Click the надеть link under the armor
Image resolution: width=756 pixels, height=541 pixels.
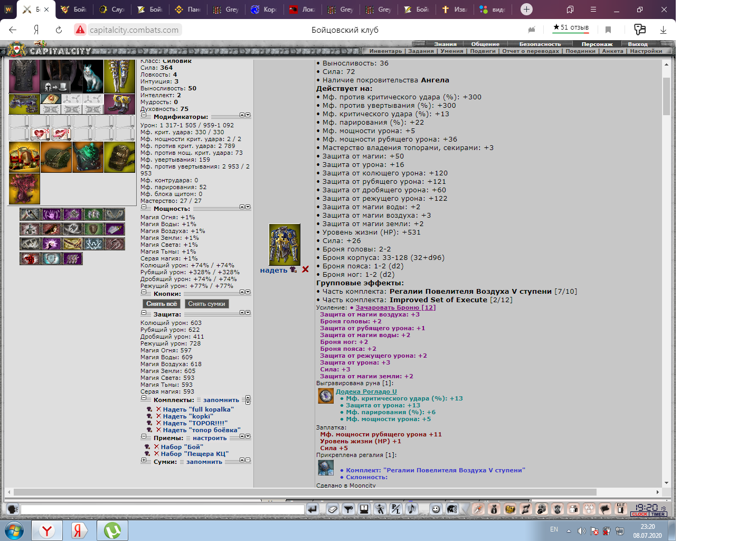(273, 270)
